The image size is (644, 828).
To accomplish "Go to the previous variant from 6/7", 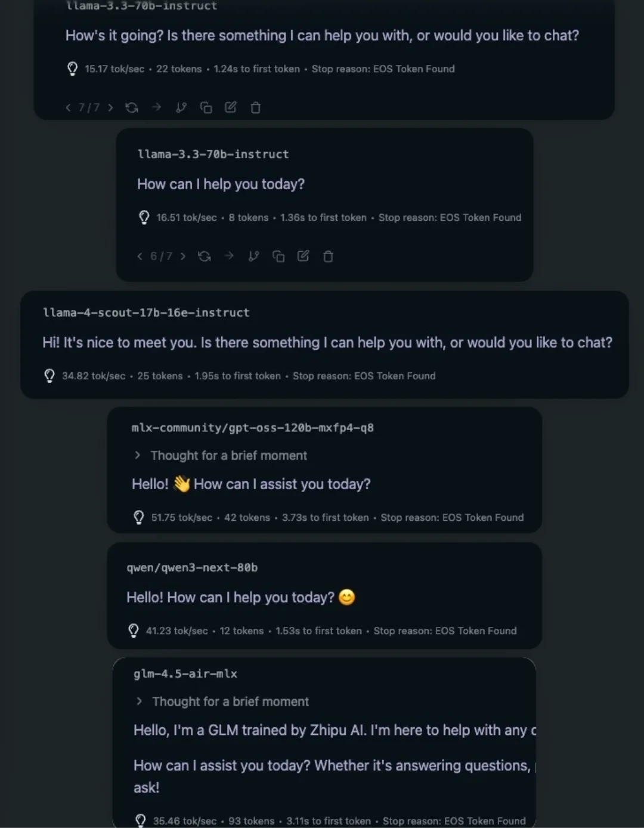I will point(140,257).
